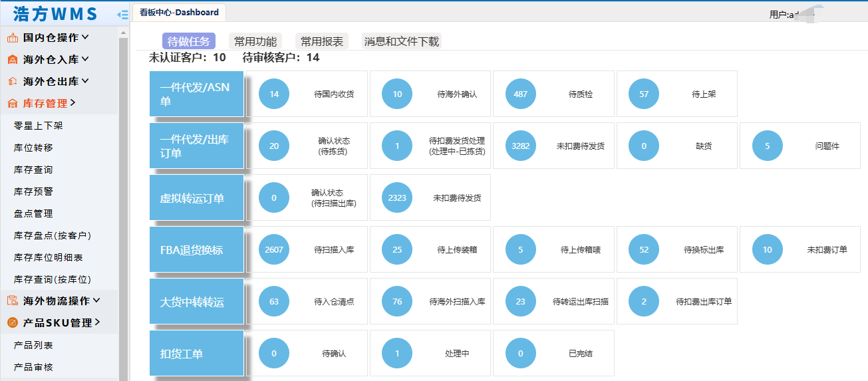Viewport: 868px width, 381px height.
Task: Open 确认状态 (待拣货) card label
Action: (334, 146)
